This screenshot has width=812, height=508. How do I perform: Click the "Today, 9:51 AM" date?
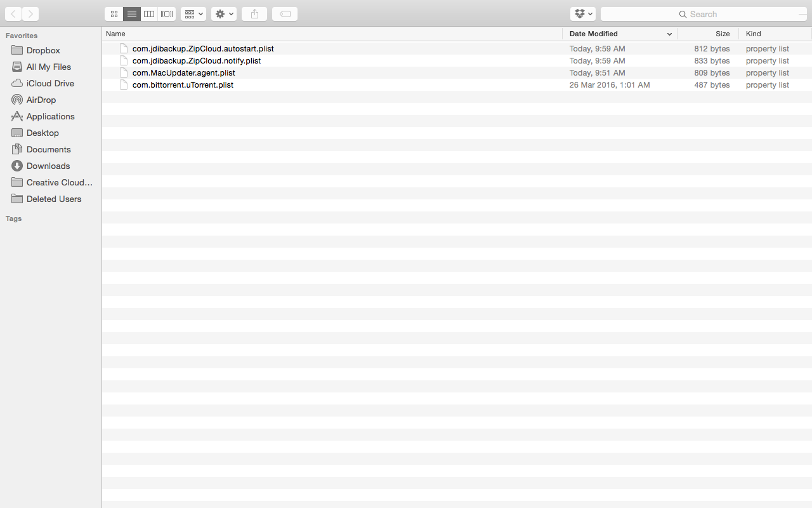coord(597,73)
